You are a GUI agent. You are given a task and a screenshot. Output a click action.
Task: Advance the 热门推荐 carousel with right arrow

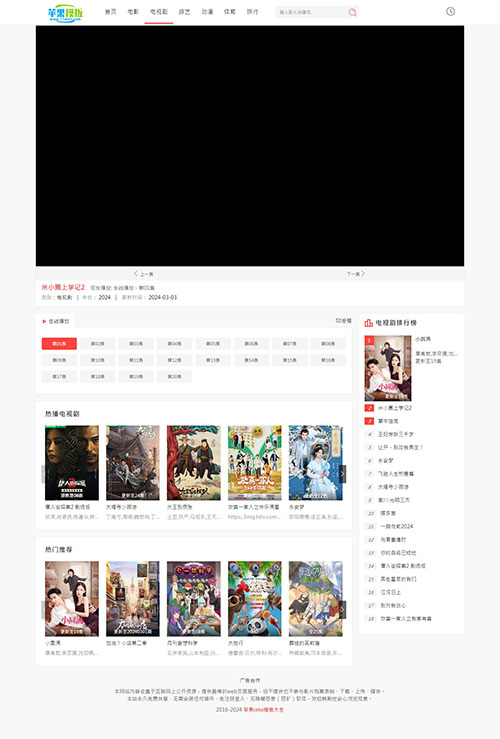pos(343,610)
